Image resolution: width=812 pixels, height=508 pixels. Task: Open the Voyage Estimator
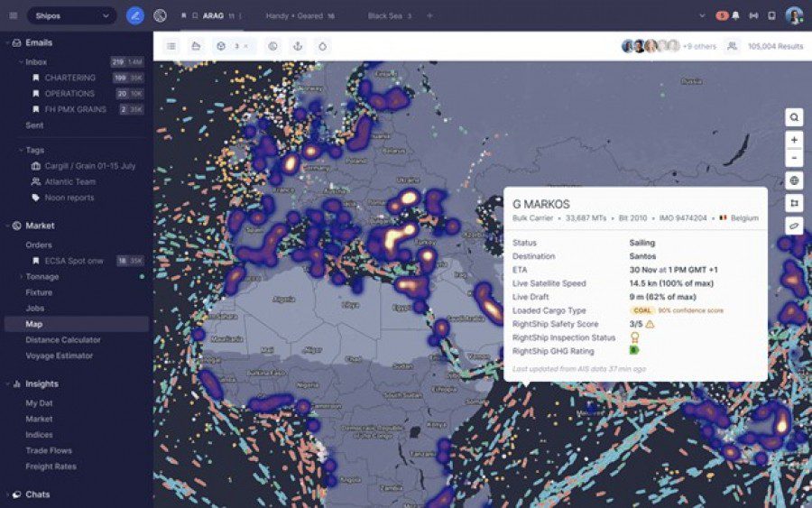[59, 356]
